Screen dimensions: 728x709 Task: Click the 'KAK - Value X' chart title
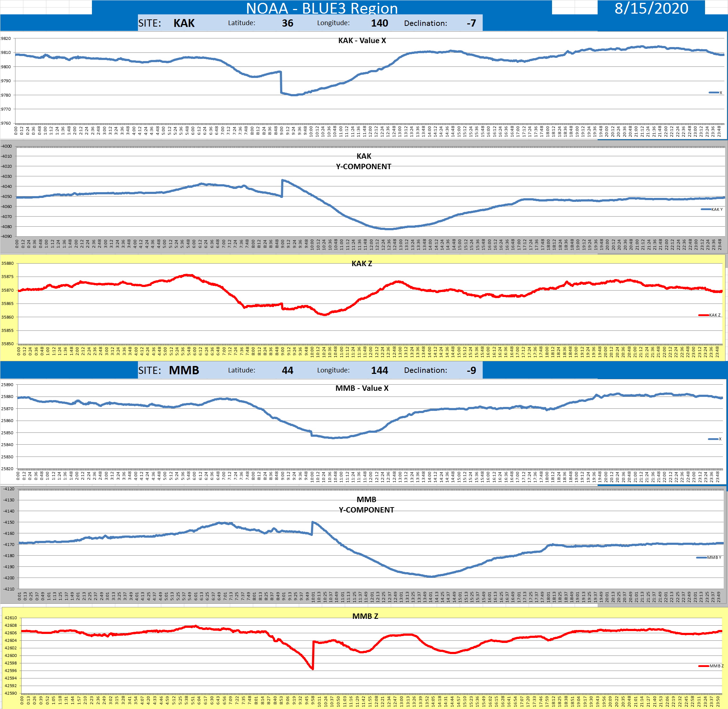362,41
